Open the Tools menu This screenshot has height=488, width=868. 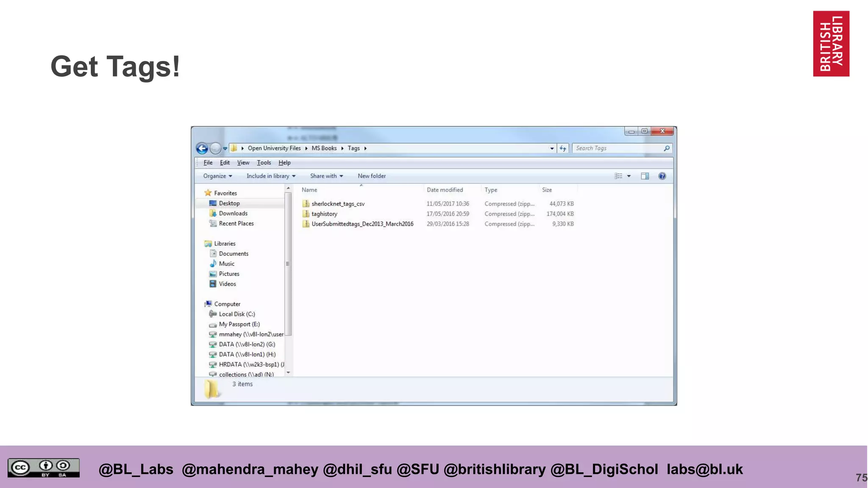click(264, 163)
